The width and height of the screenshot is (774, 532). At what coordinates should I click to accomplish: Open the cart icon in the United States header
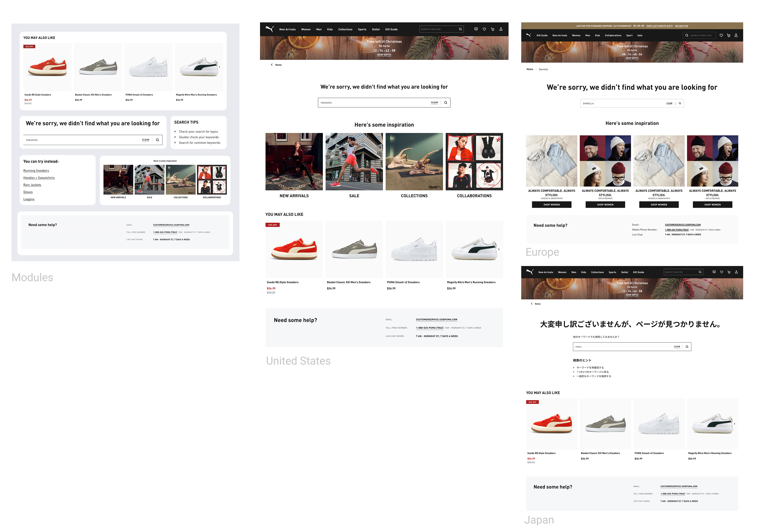point(493,29)
